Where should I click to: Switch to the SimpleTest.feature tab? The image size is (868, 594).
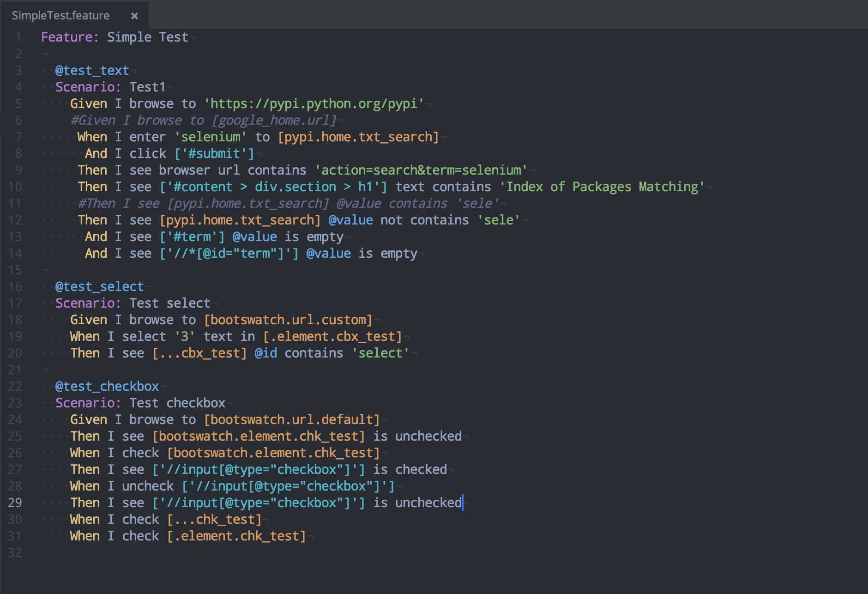pyautogui.click(x=60, y=15)
